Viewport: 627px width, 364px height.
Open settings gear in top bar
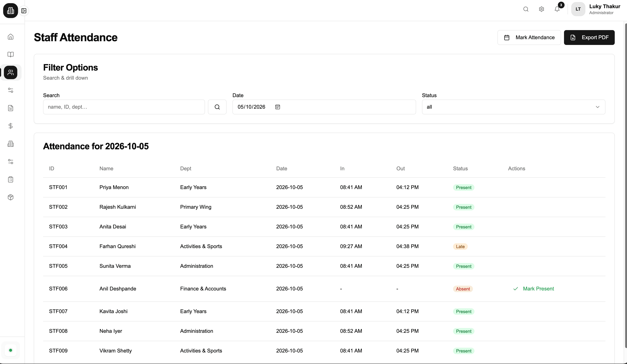(541, 9)
